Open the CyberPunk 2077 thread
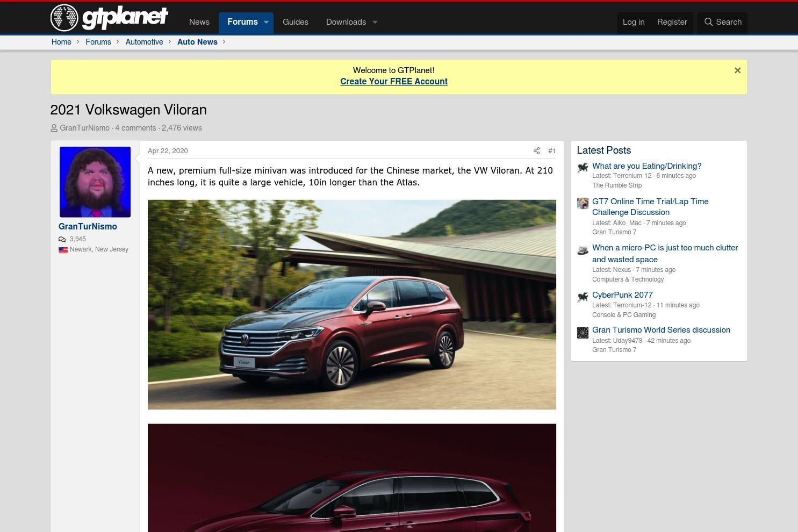The width and height of the screenshot is (798, 532). tap(622, 295)
